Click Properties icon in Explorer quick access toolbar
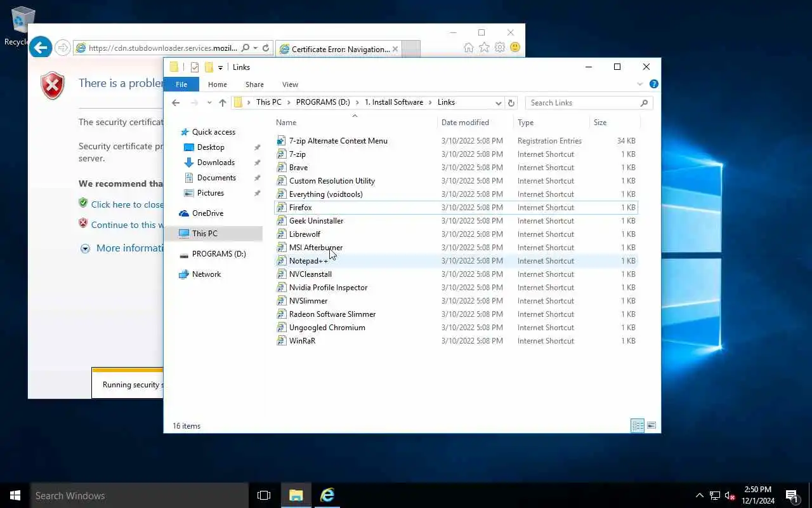This screenshot has height=508, width=812. [x=195, y=67]
